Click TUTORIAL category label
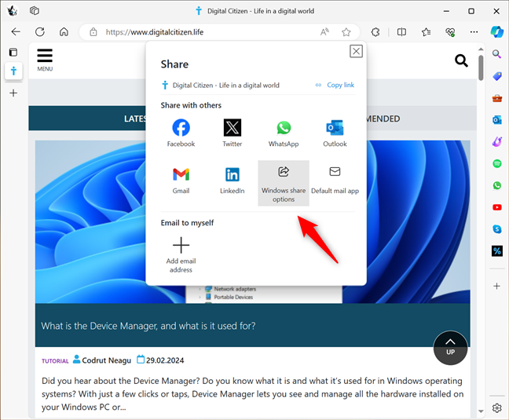Screen dimensions: 509x420 point(55,361)
